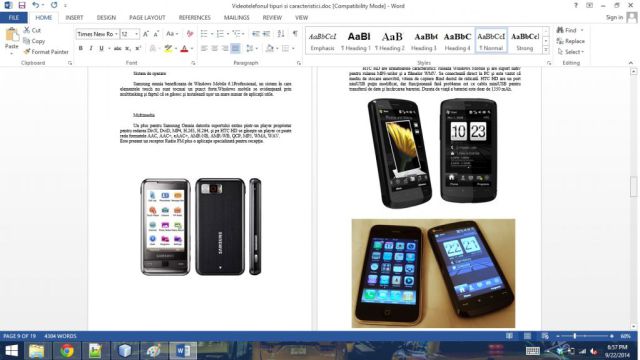Center the paragraph text
640x360 pixels.
click(x=215, y=48)
